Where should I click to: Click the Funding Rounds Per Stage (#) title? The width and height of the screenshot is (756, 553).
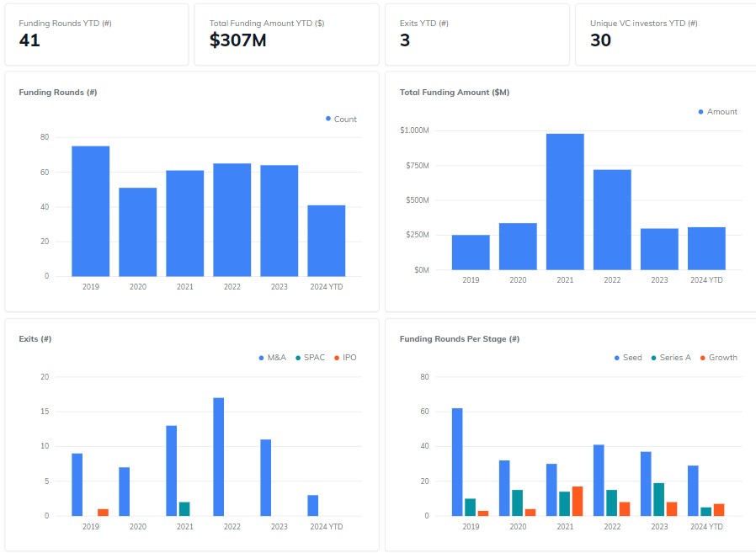click(x=460, y=339)
